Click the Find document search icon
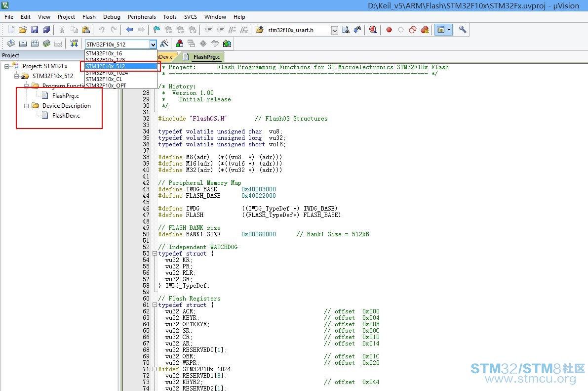Viewport: 588px width, 391px height. [346, 30]
